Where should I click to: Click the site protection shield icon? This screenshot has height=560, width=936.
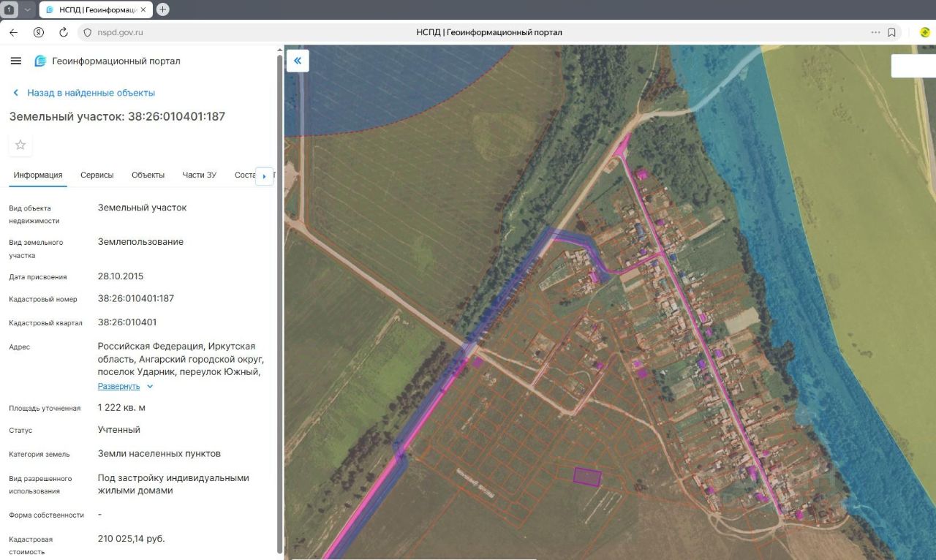[x=87, y=32]
